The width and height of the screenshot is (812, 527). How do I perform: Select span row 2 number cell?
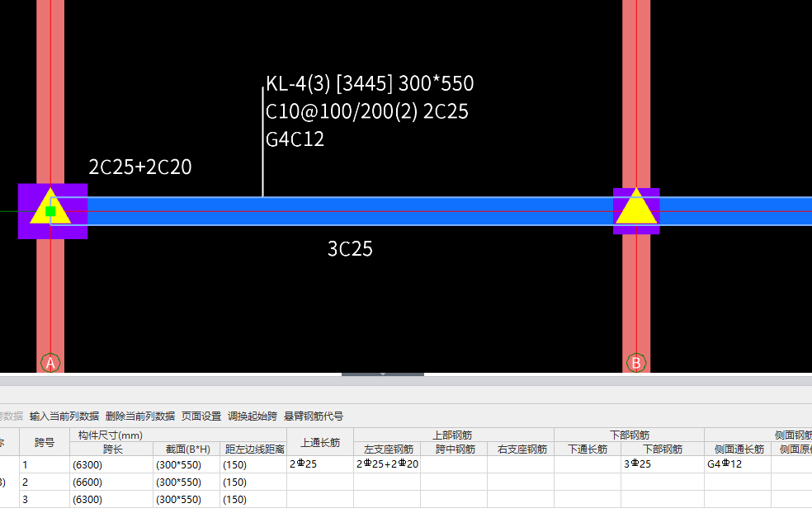pos(45,482)
